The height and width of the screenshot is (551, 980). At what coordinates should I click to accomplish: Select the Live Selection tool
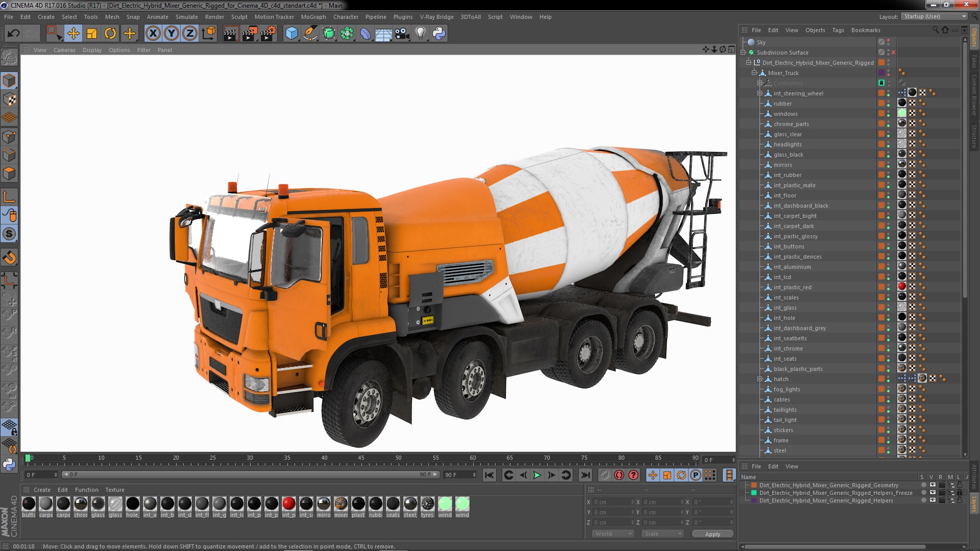54,34
